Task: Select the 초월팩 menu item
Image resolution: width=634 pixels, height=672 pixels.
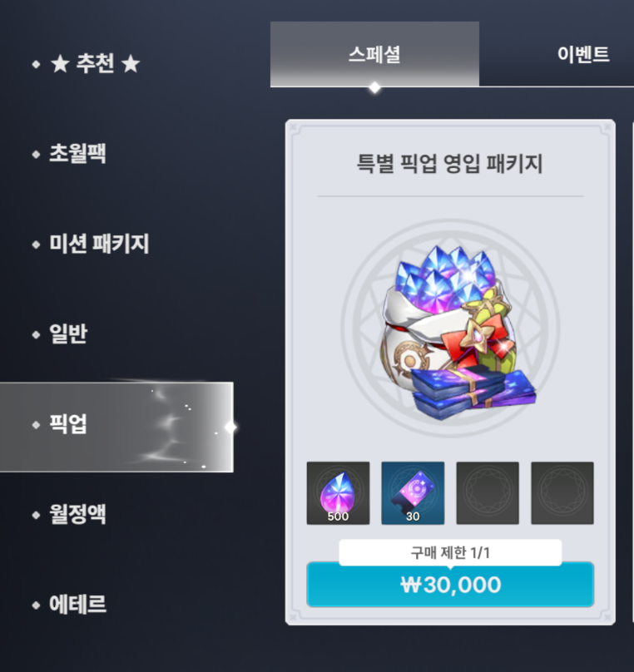Action: click(77, 153)
